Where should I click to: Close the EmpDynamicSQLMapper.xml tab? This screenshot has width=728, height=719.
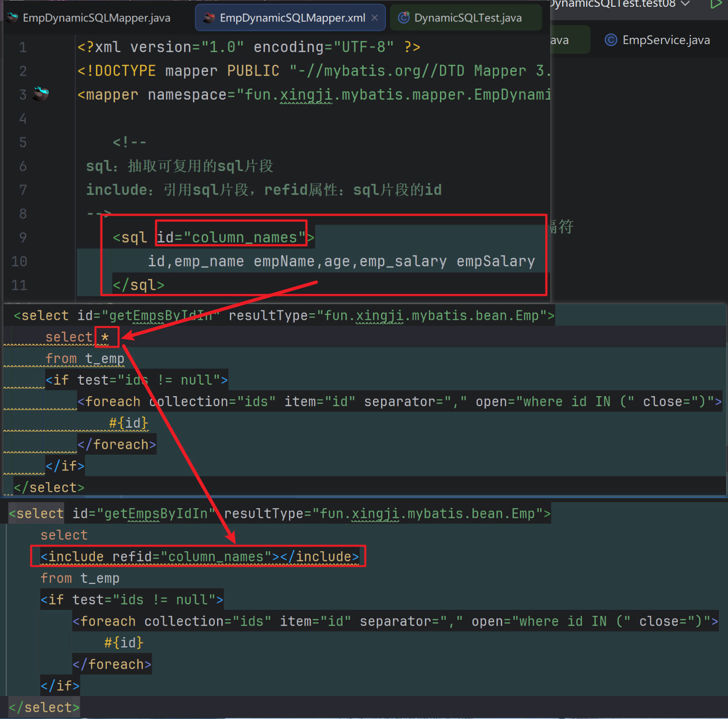point(374,17)
